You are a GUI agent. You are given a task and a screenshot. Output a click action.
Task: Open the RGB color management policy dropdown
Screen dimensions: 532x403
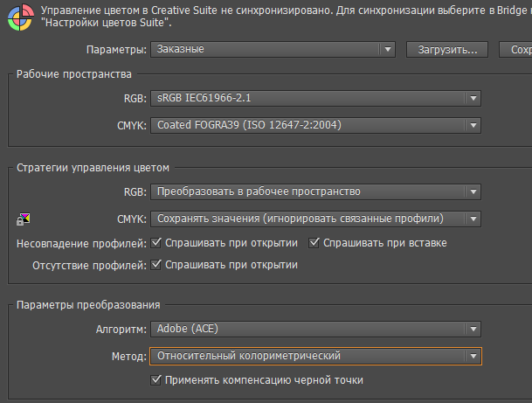click(x=315, y=191)
